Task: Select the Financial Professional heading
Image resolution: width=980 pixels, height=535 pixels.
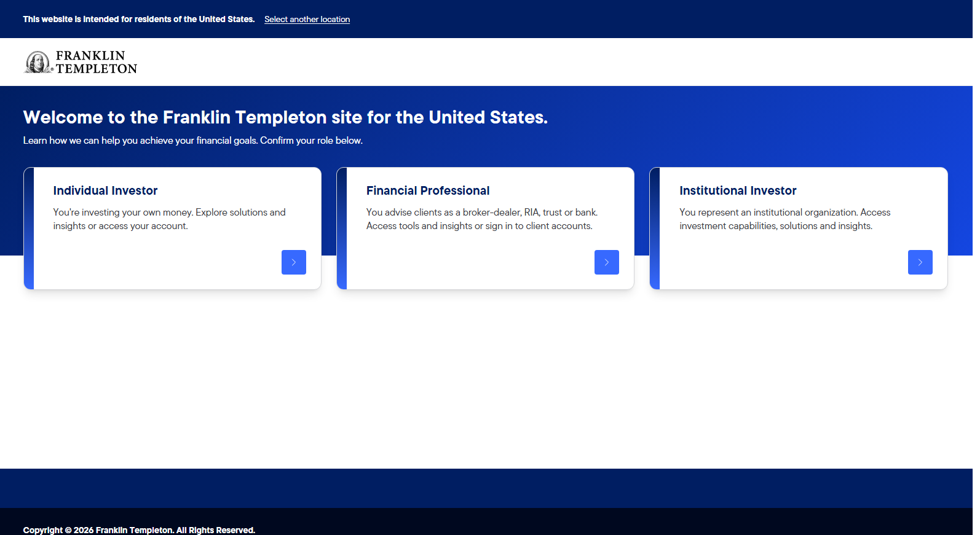Action: click(x=428, y=191)
